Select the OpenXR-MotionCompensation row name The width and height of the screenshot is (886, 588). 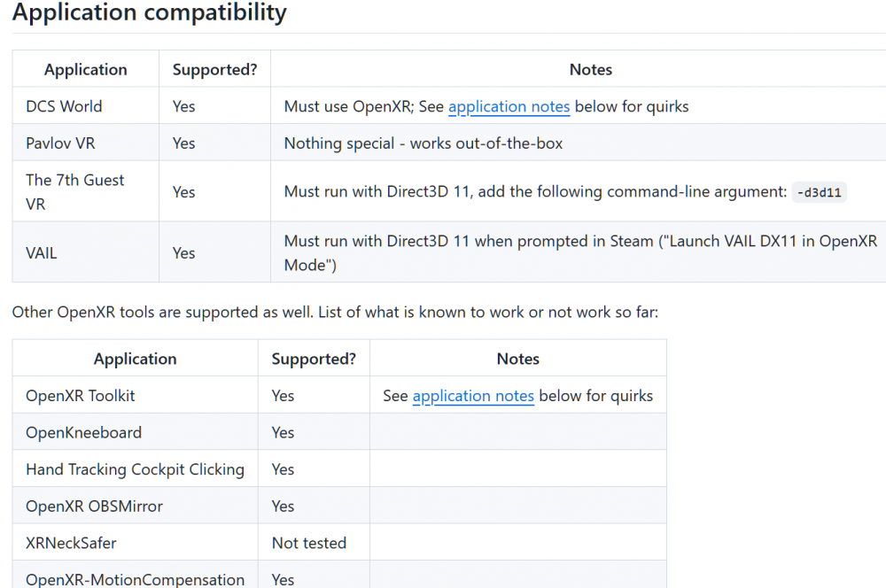[135, 579]
